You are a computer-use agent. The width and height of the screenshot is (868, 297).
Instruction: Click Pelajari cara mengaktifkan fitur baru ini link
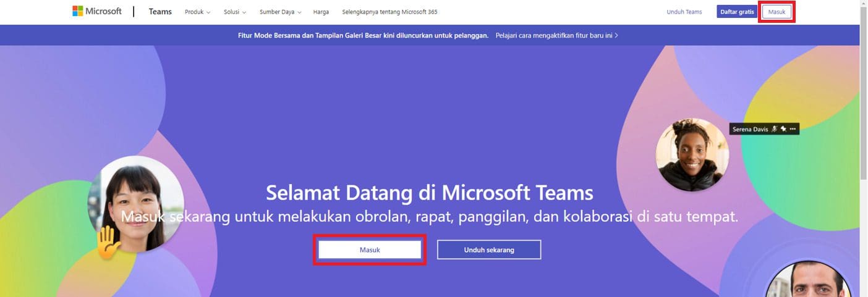click(557, 35)
